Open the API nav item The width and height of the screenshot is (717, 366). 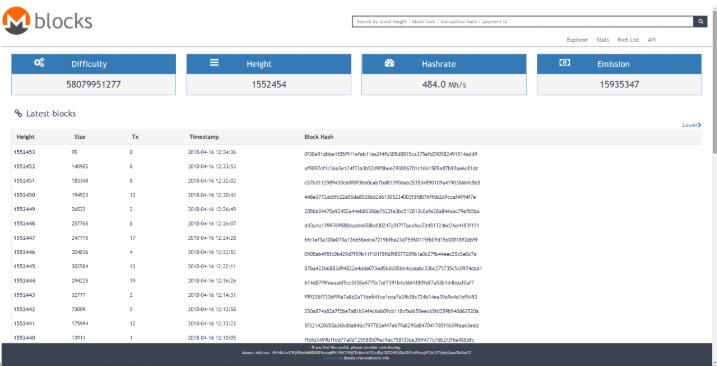coord(652,40)
